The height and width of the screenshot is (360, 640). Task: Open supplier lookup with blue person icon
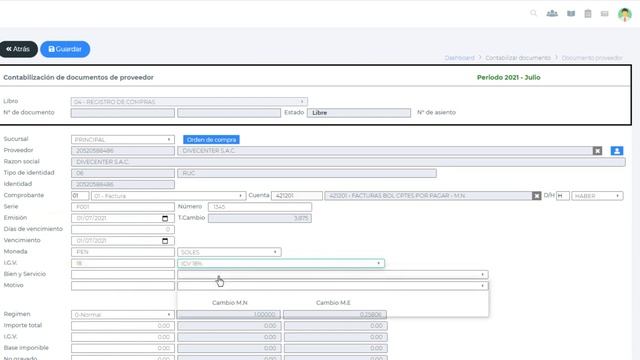(617, 151)
